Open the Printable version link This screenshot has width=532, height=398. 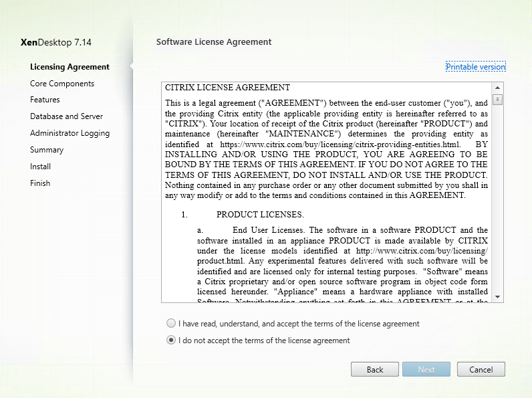pos(476,67)
